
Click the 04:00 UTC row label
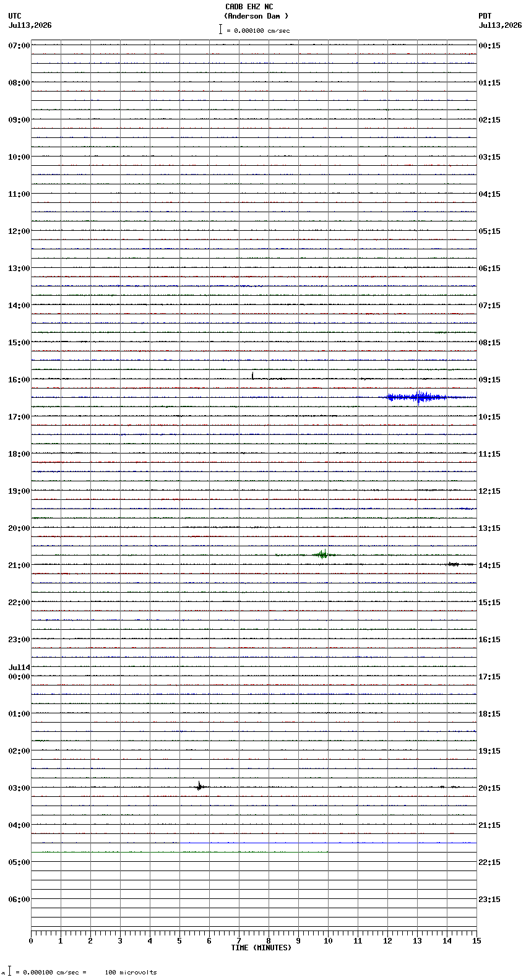click(19, 825)
